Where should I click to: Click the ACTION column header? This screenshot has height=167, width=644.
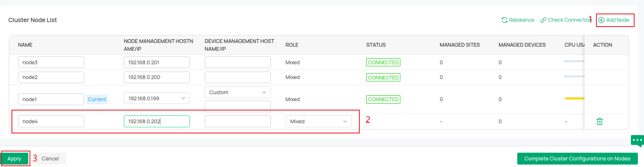coord(602,45)
